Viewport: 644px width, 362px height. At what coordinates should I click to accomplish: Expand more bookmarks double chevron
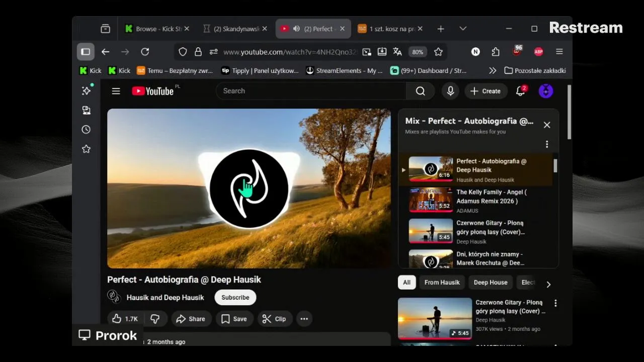(x=493, y=71)
